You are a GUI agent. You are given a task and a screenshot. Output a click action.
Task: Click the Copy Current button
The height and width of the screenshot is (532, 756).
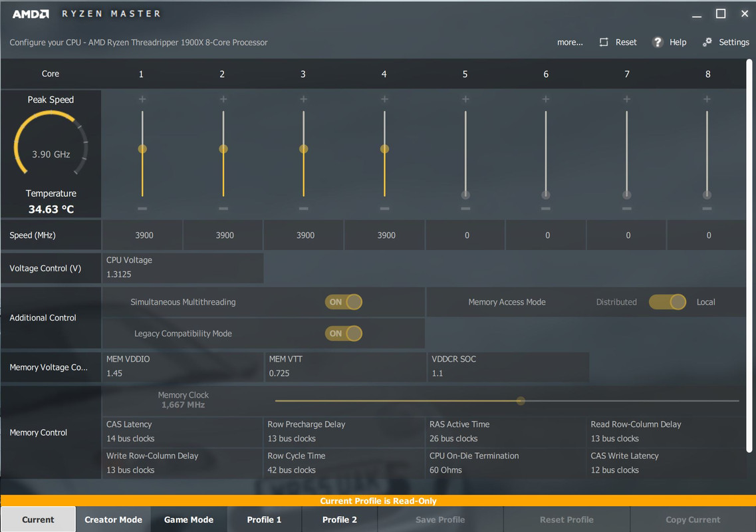(x=693, y=519)
